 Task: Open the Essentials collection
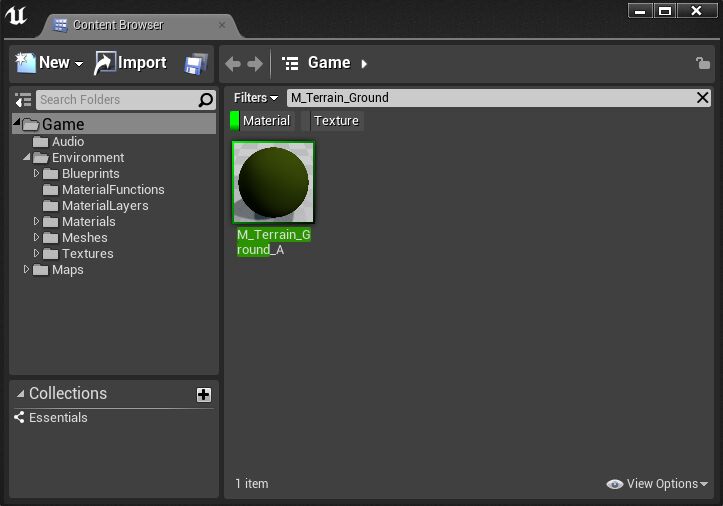(x=58, y=417)
